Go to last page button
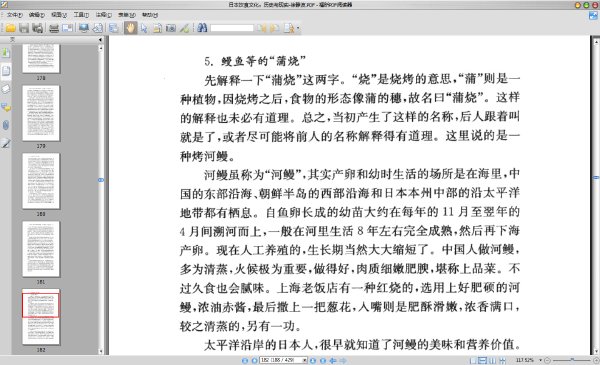Image resolution: width=600 pixels, height=365 pixels. point(323,360)
